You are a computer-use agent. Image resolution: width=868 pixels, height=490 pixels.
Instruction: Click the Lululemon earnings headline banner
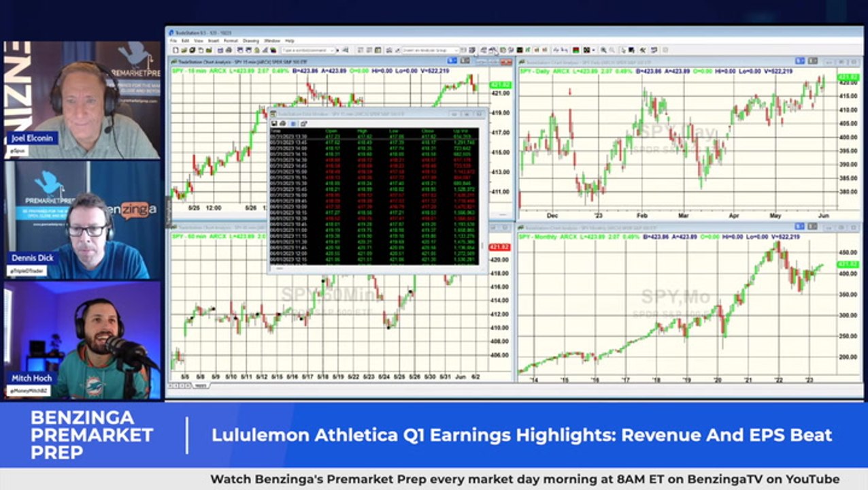click(522, 435)
